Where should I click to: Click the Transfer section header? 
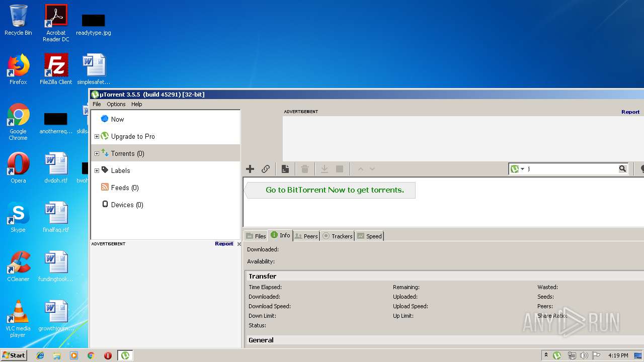coord(262,276)
